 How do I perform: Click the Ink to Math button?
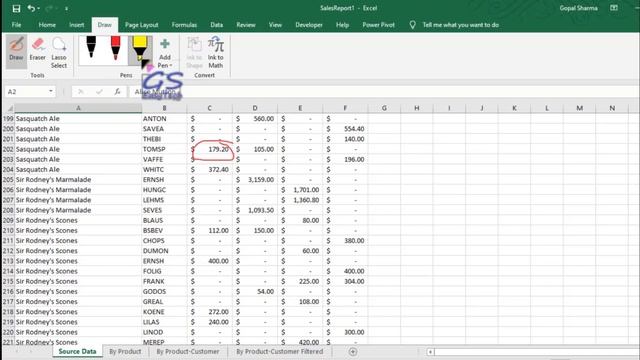[216, 52]
